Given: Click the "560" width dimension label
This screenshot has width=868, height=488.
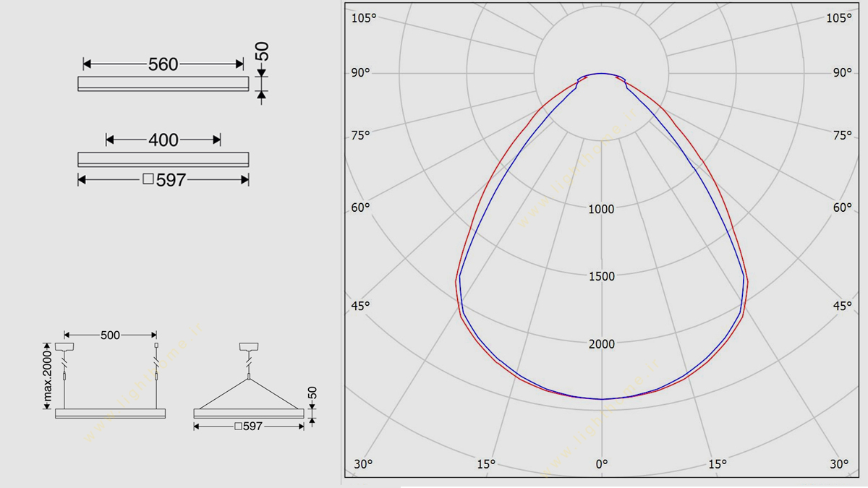Looking at the screenshot, I should point(163,64).
